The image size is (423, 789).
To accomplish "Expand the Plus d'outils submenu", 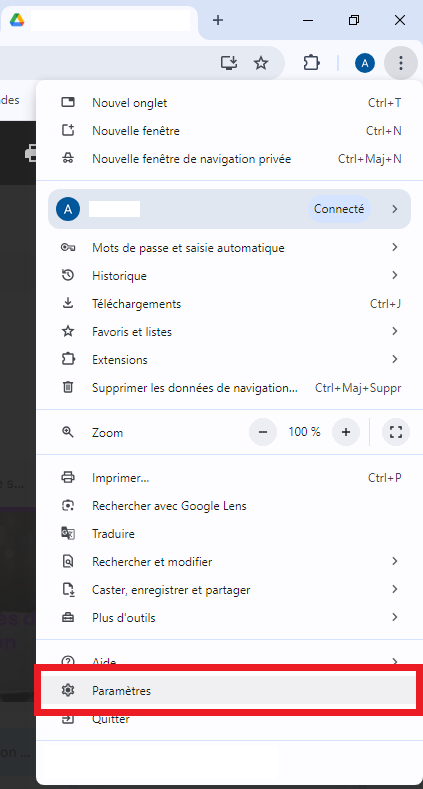I will tap(229, 617).
